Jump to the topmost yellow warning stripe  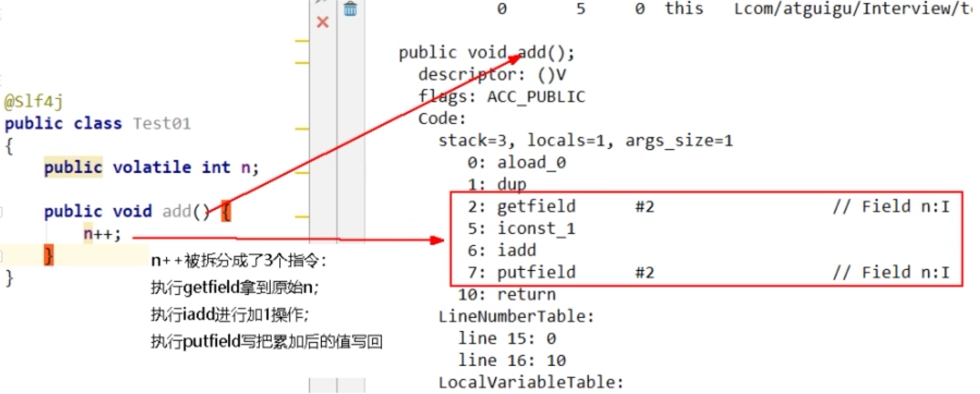click(x=302, y=41)
